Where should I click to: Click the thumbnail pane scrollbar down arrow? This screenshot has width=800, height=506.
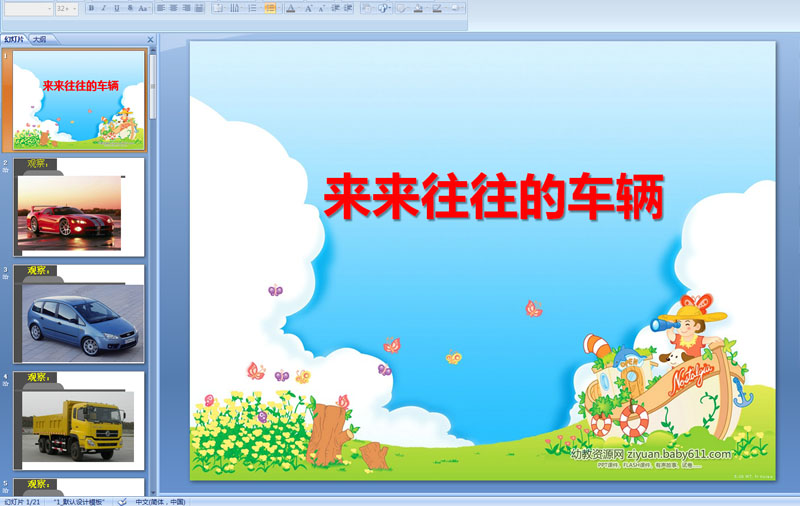[153, 493]
